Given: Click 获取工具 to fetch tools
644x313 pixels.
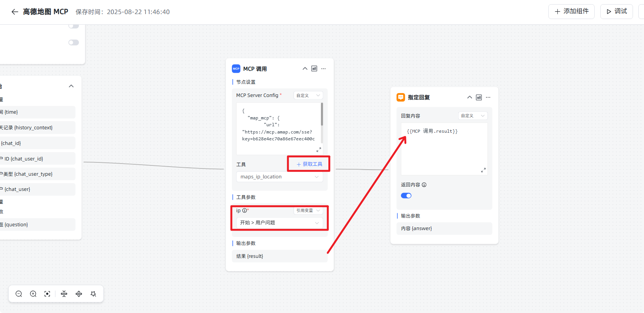Looking at the screenshot, I should [x=309, y=164].
